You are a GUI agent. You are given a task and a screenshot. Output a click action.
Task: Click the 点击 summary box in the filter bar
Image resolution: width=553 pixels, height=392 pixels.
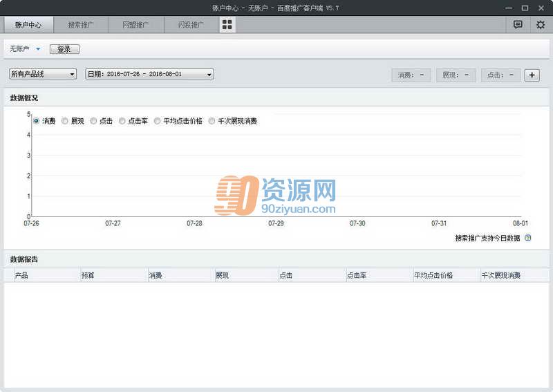tap(500, 75)
